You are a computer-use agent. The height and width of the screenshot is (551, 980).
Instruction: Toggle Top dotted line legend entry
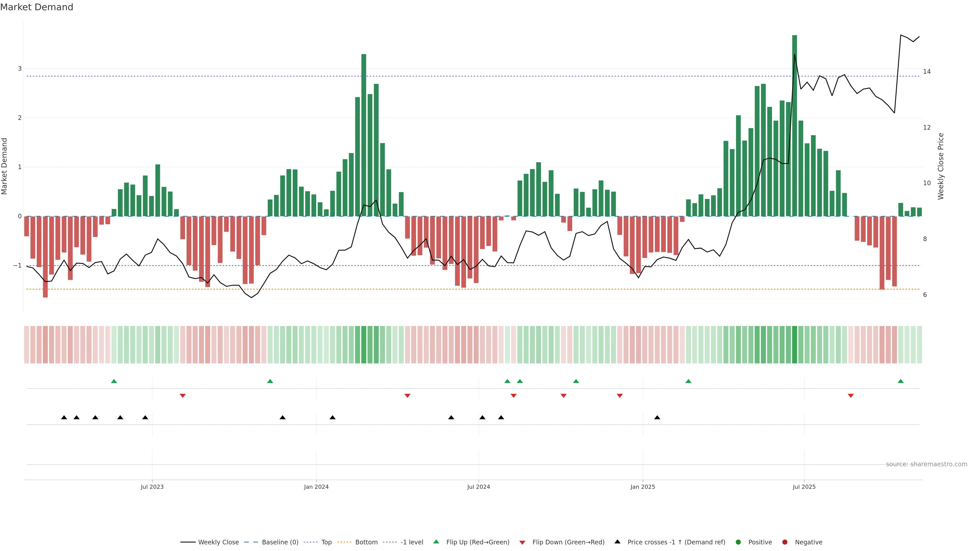pos(326,542)
